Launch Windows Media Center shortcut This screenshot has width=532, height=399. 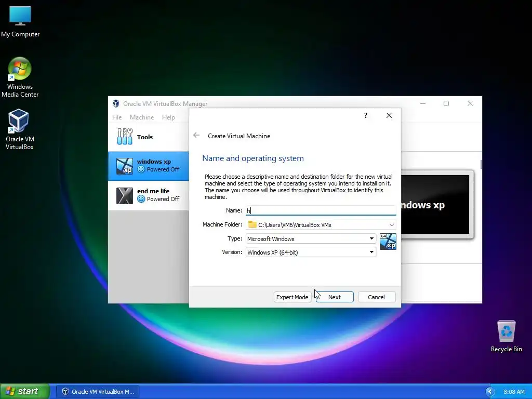click(20, 77)
